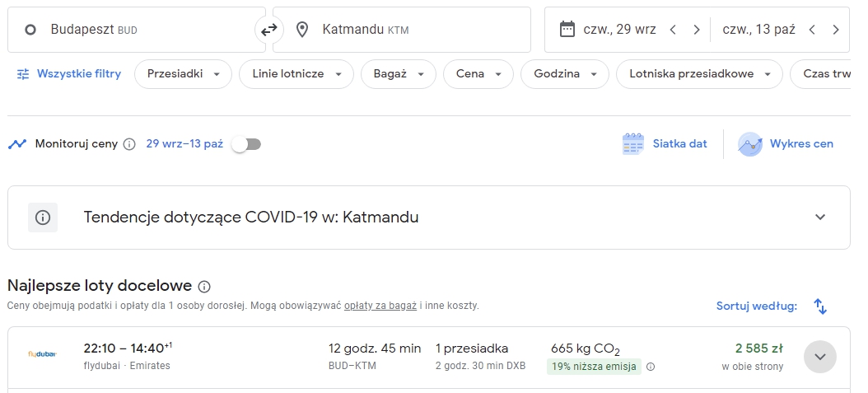Screen dimensions: 868x393
Task: Click flight time 22:10 – 14:40
Action: point(128,349)
